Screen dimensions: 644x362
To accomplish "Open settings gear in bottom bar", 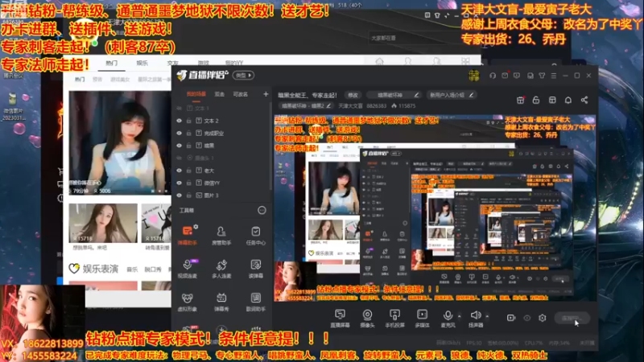I will click(542, 318).
